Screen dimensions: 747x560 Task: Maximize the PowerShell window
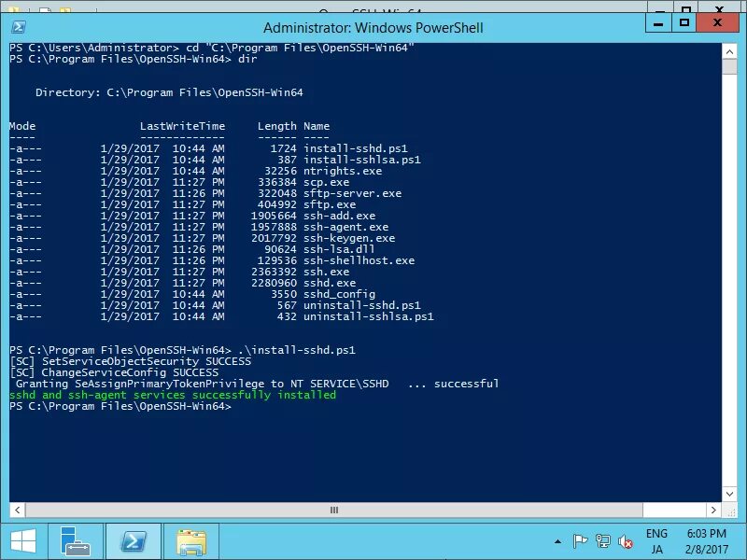[x=684, y=22]
